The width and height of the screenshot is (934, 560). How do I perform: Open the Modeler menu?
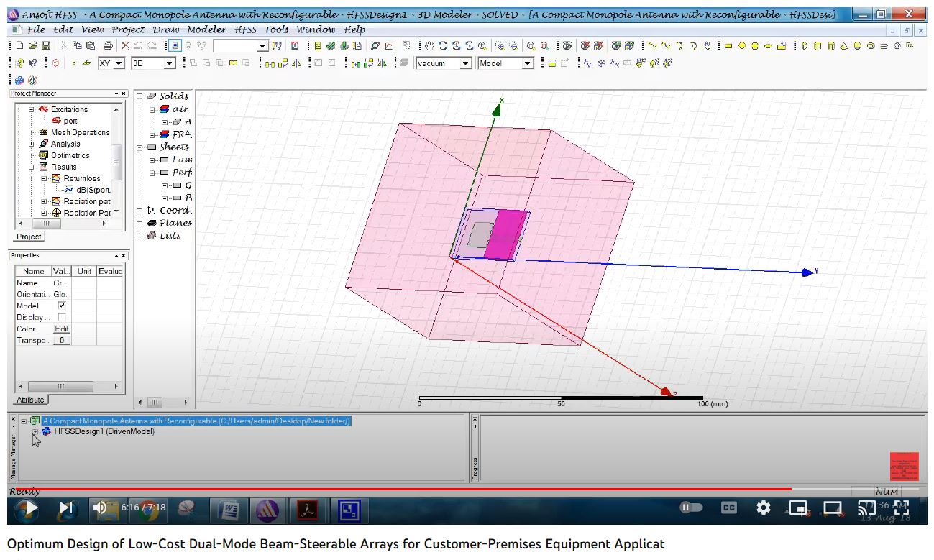click(206, 29)
